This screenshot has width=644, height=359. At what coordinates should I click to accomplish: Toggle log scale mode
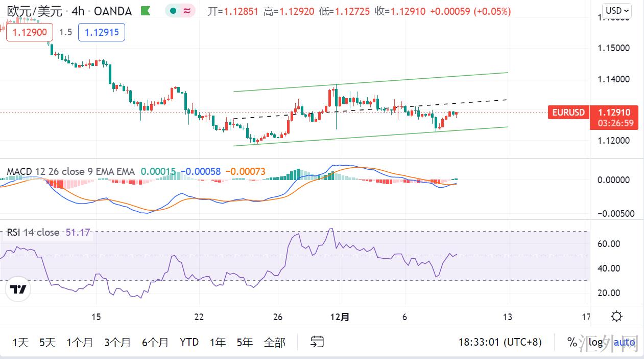595,342
